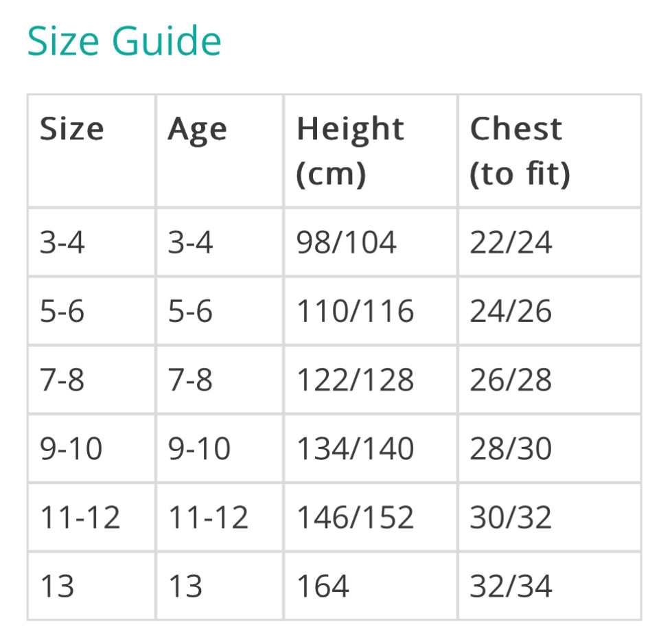Image resolution: width=661 pixels, height=644 pixels.
Task: Select the Height (cm) column header
Action: coord(351,151)
